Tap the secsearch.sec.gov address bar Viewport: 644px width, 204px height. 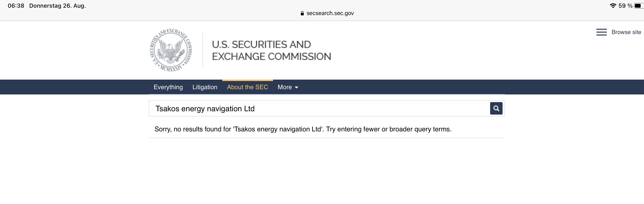pyautogui.click(x=330, y=13)
